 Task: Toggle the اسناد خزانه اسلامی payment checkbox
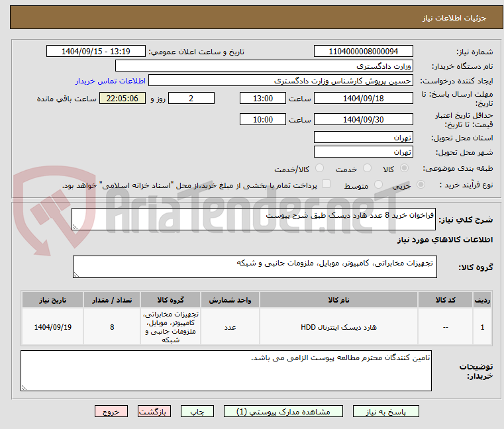click(326, 184)
